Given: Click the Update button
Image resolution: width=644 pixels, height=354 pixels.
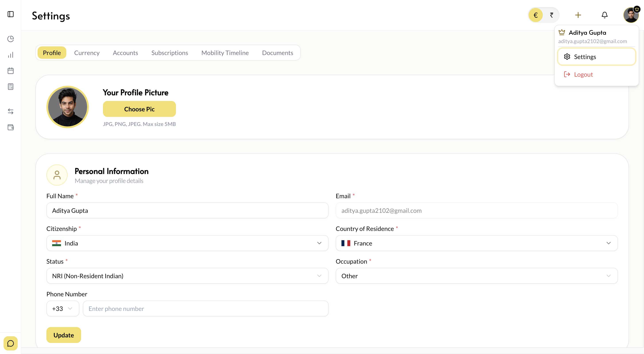Looking at the screenshot, I should pos(63,335).
